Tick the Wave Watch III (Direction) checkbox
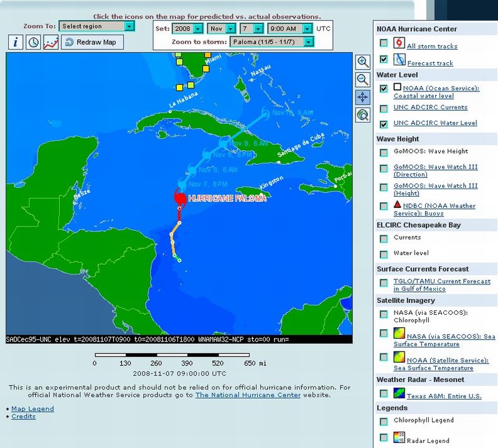498x448 pixels. click(x=383, y=168)
